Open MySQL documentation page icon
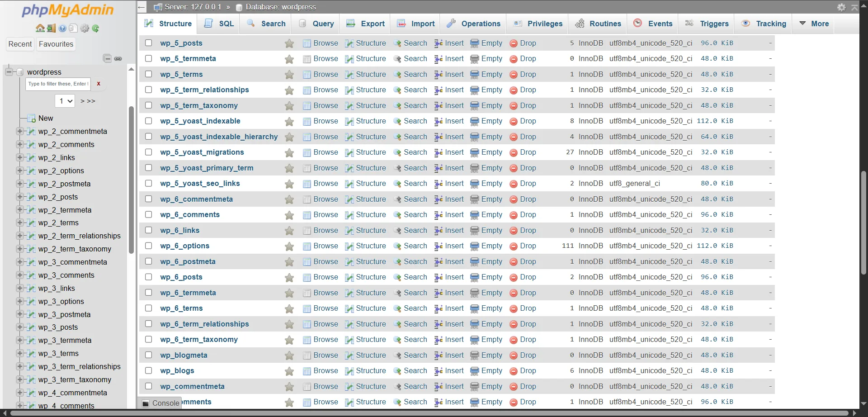Screen dimensions: 868x417 (x=73, y=28)
